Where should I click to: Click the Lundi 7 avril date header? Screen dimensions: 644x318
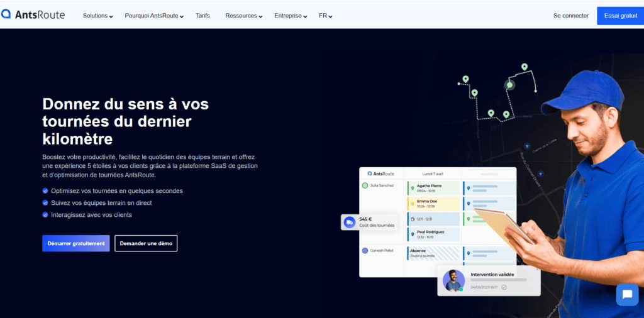pyautogui.click(x=433, y=173)
